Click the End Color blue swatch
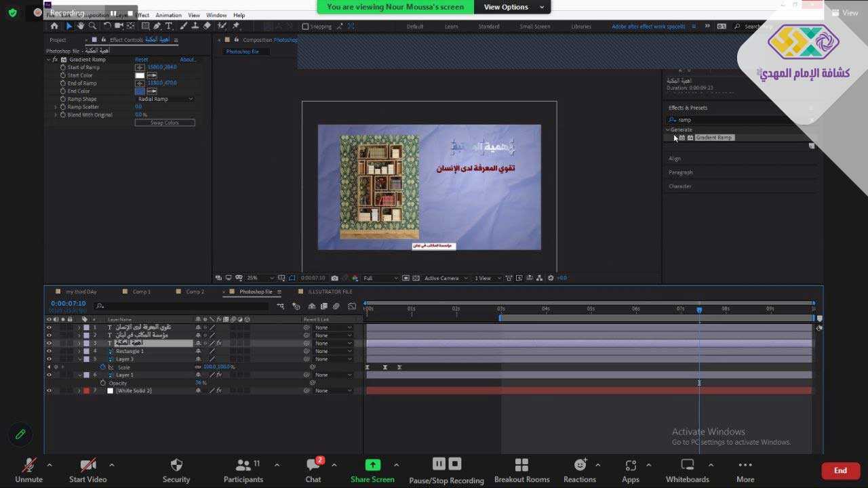The width and height of the screenshot is (868, 488). coord(140,91)
